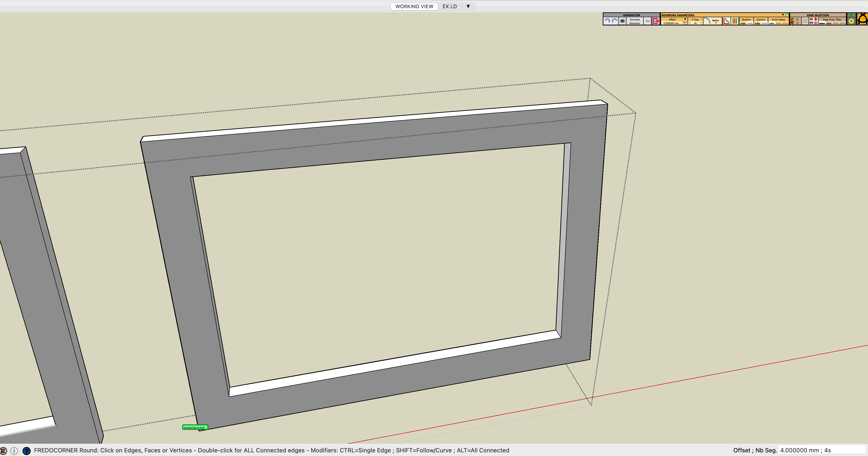This screenshot has width=868, height=456.
Task: Click the green save parameters icon
Action: click(x=787, y=15)
